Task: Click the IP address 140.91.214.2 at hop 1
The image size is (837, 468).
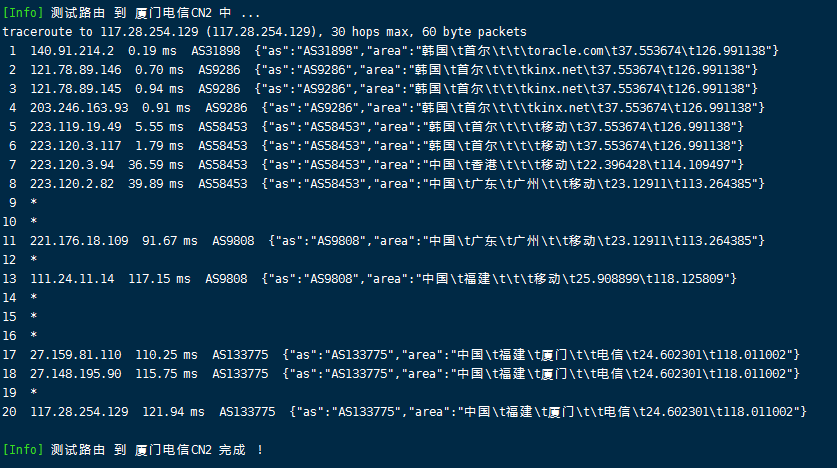Action: pyautogui.click(x=72, y=51)
